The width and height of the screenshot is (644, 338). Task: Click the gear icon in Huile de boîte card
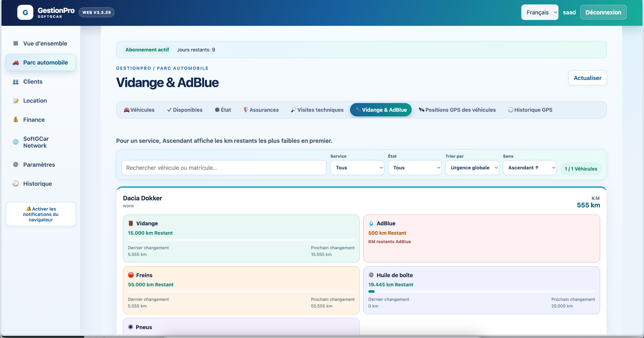371,275
